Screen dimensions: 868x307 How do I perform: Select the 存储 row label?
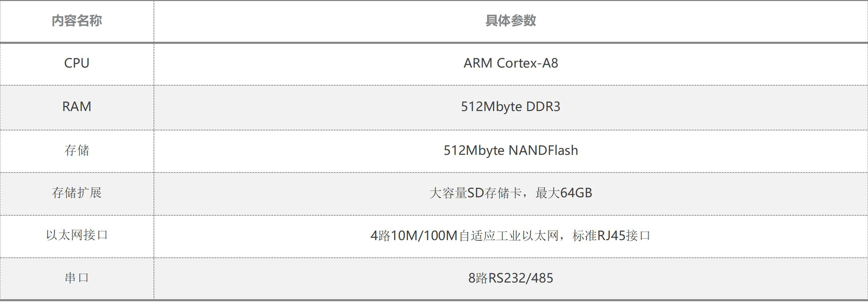point(77,150)
